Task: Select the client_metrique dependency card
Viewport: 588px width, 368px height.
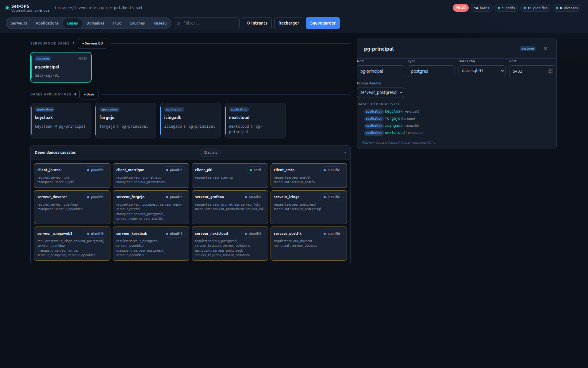Action: pyautogui.click(x=151, y=176)
